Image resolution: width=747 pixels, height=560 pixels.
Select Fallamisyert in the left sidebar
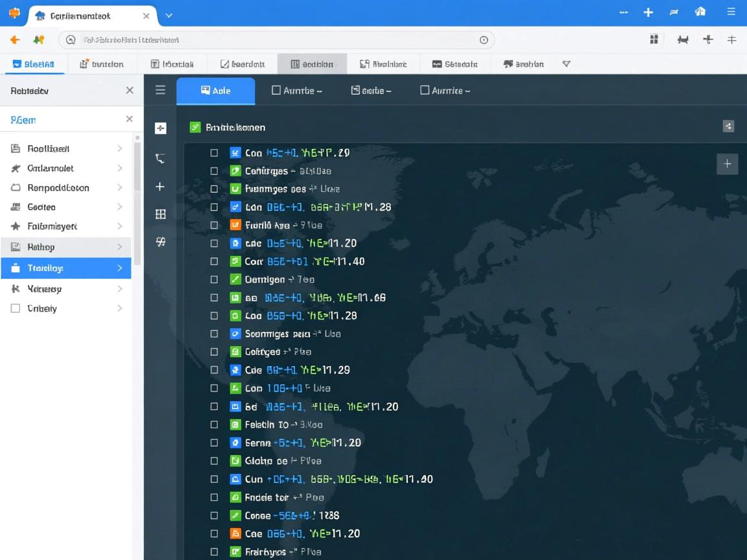(x=52, y=226)
